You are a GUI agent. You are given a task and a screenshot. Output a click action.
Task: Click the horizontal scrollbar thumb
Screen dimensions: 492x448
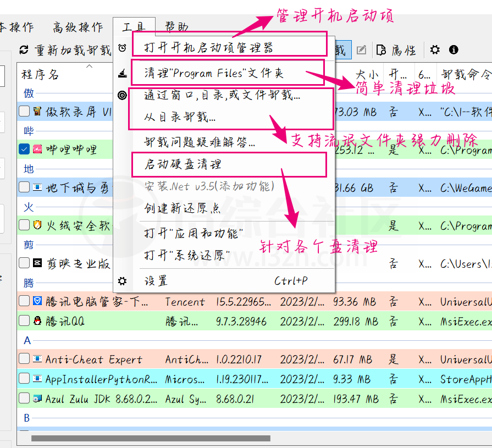(x=151, y=438)
